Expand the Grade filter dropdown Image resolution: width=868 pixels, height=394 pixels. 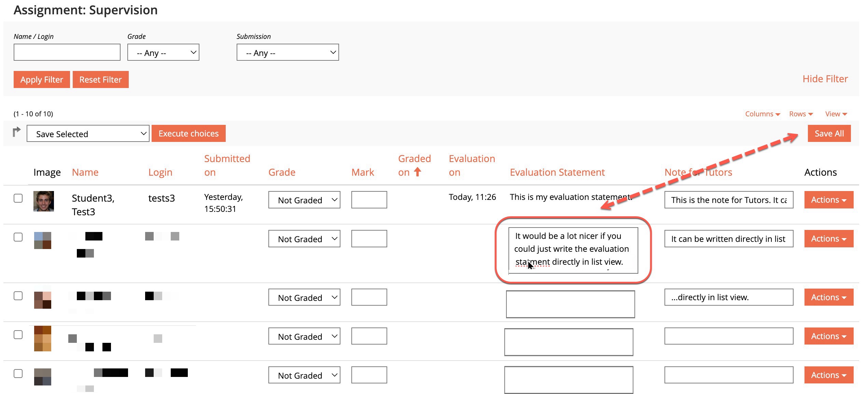[x=163, y=53]
